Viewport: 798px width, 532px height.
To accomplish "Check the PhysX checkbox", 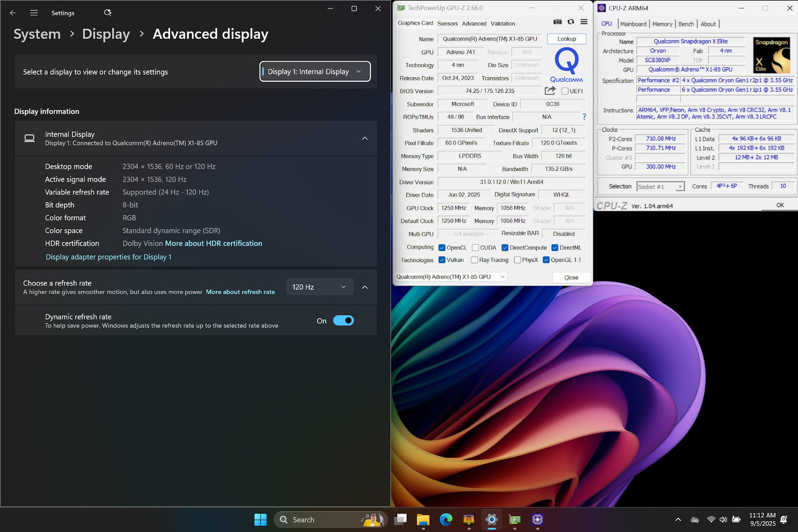I will pos(517,260).
